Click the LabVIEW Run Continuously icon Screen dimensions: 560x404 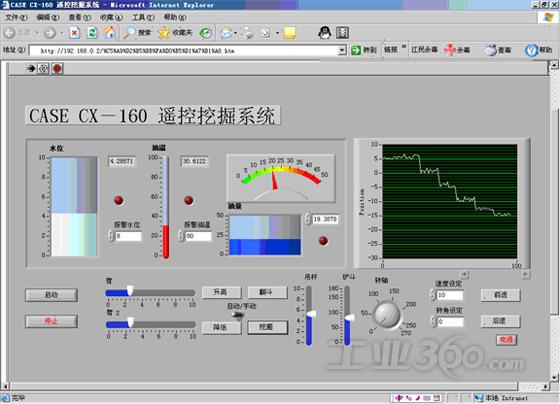point(43,68)
